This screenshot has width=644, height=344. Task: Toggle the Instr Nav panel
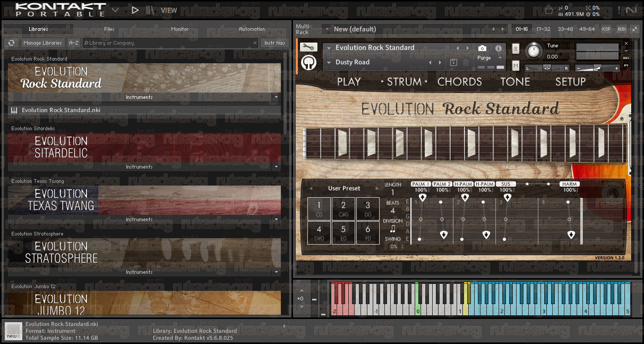(x=274, y=43)
